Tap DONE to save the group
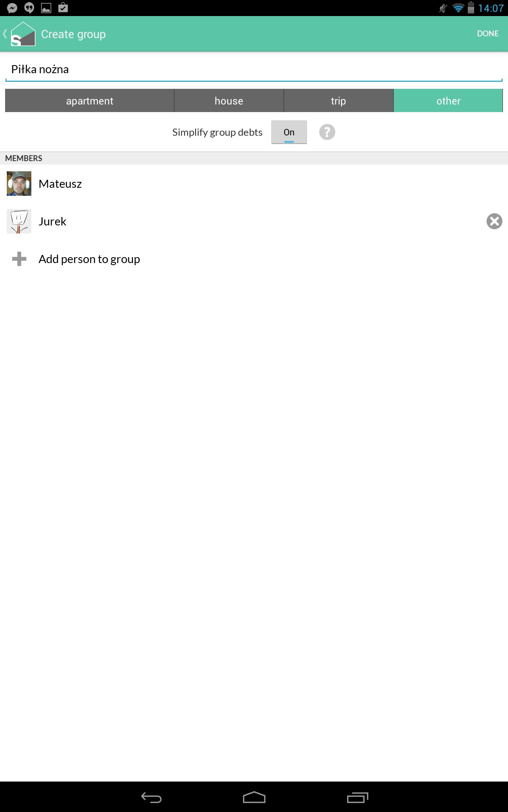Image resolution: width=508 pixels, height=812 pixels. click(x=488, y=34)
